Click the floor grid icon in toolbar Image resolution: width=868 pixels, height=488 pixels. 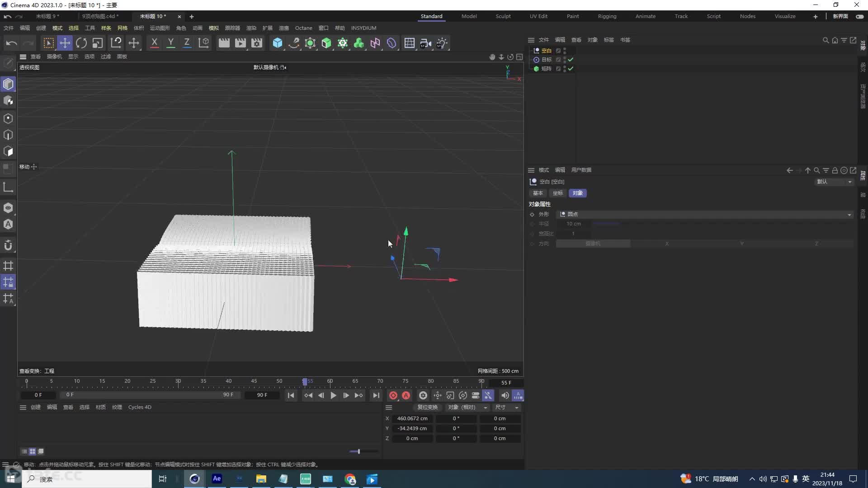(x=410, y=43)
